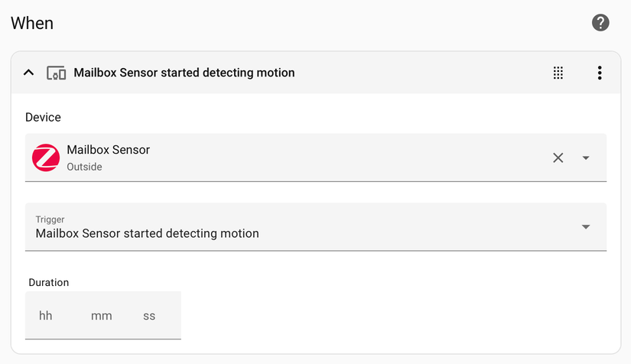631x364 pixels.
Task: Click the trigger card header title
Action: point(184,73)
